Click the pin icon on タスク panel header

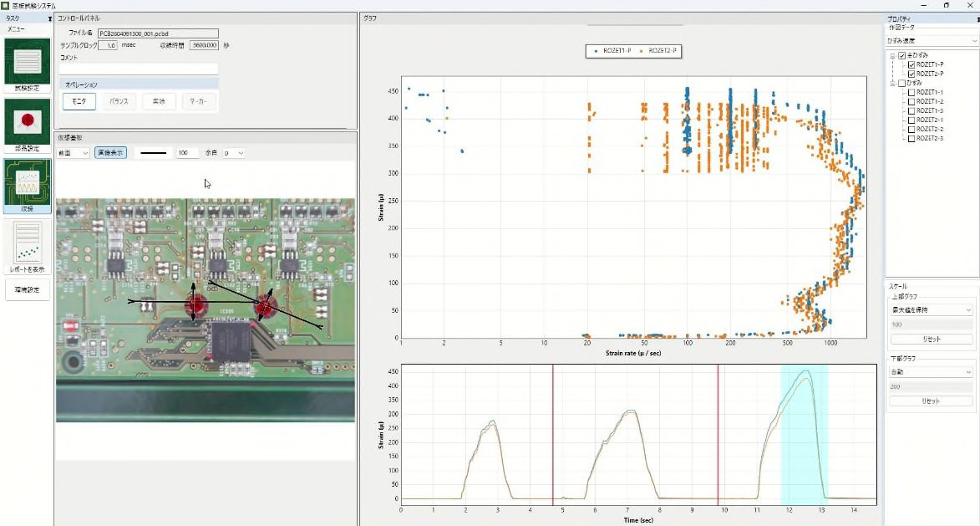coord(50,18)
